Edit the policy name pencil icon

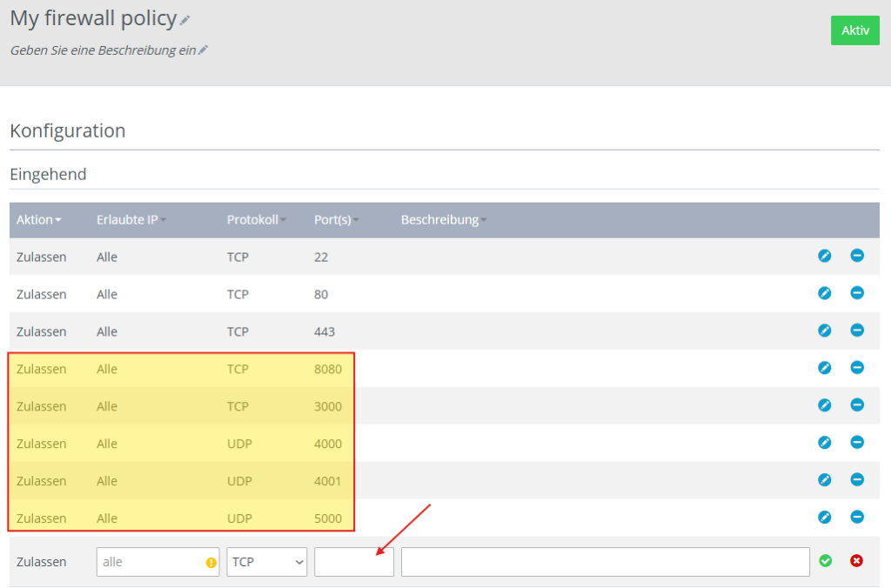[185, 20]
